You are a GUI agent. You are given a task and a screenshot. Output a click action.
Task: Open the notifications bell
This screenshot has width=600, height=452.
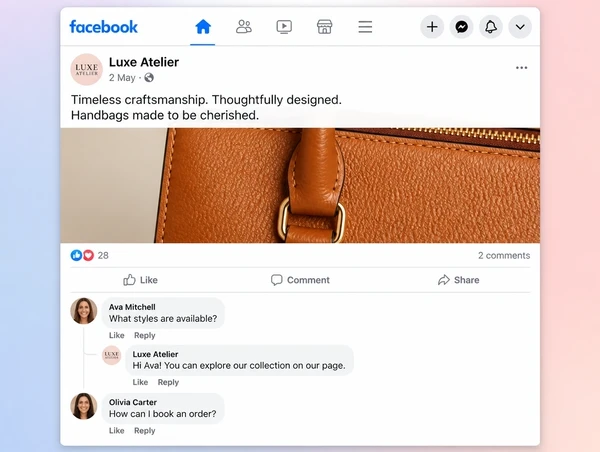click(491, 27)
